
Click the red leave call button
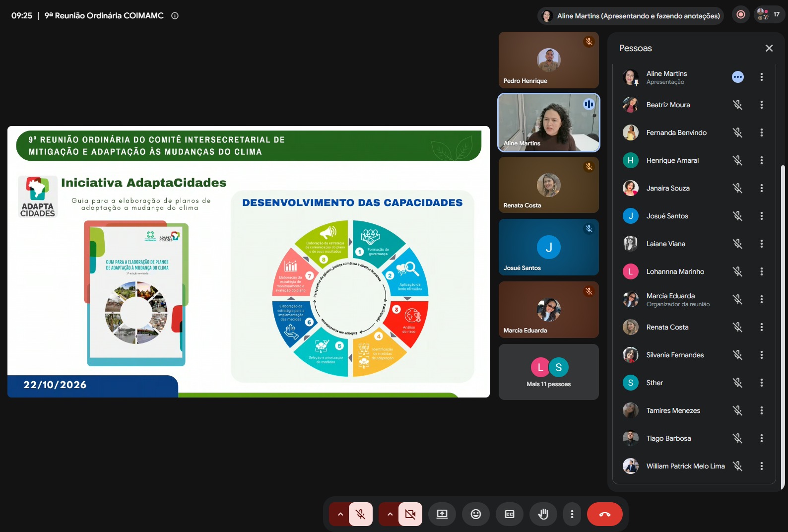coord(605,514)
